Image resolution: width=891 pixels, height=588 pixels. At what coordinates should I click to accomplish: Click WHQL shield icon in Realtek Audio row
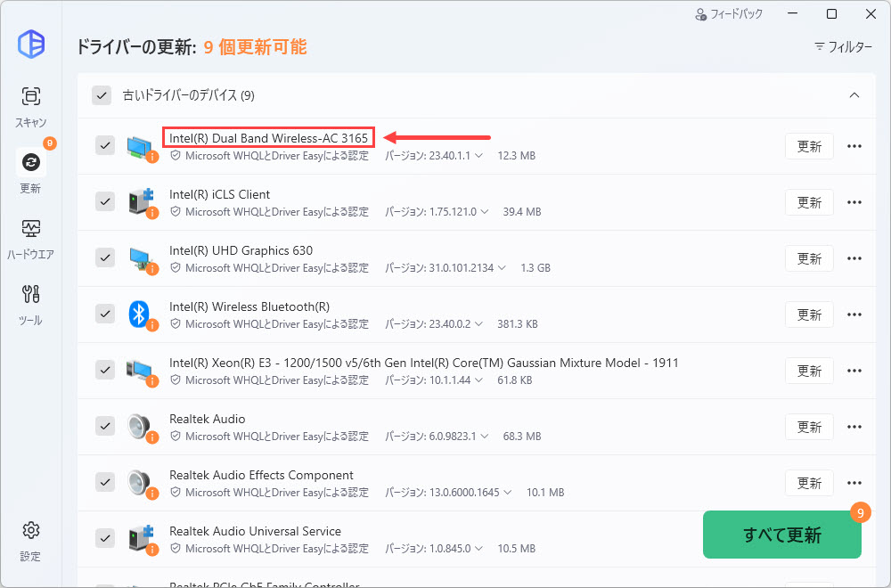176,436
